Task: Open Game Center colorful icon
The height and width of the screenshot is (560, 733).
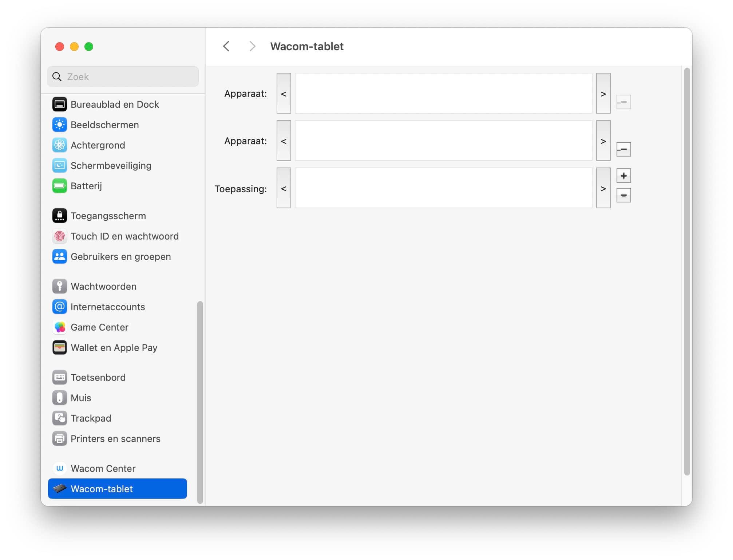Action: (60, 327)
